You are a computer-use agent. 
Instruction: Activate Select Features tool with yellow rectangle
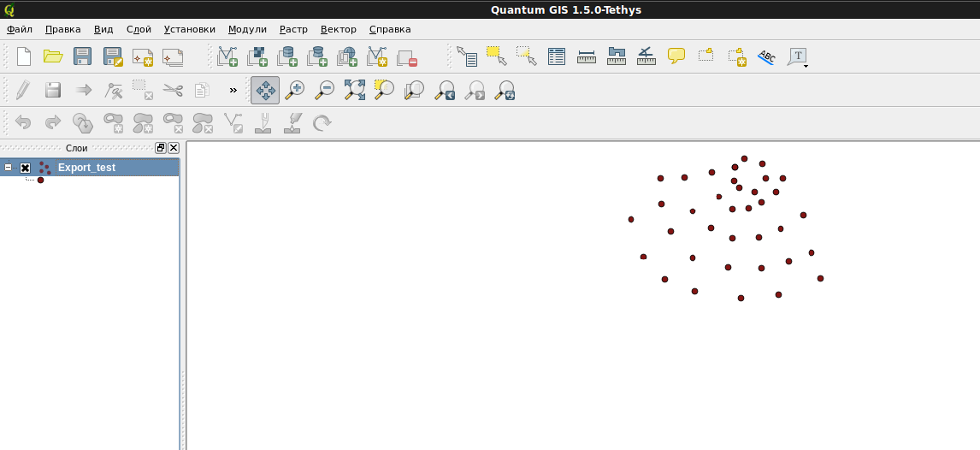(x=497, y=56)
